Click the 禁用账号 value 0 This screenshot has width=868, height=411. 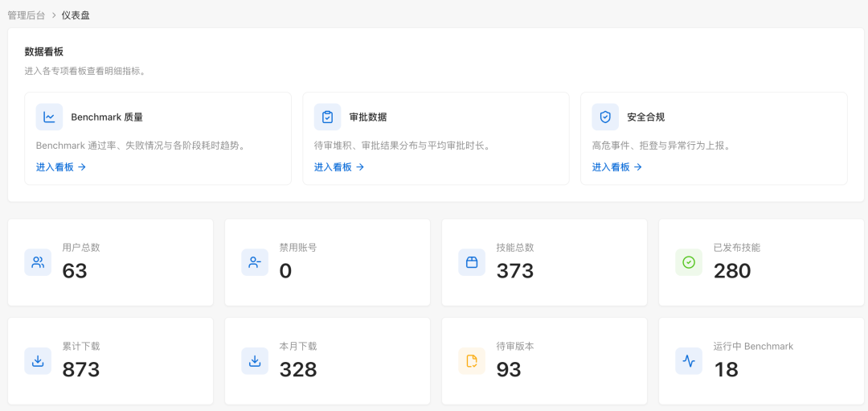point(285,271)
